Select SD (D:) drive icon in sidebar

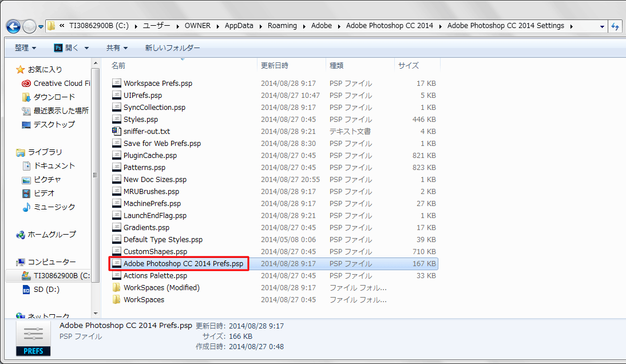(x=26, y=290)
